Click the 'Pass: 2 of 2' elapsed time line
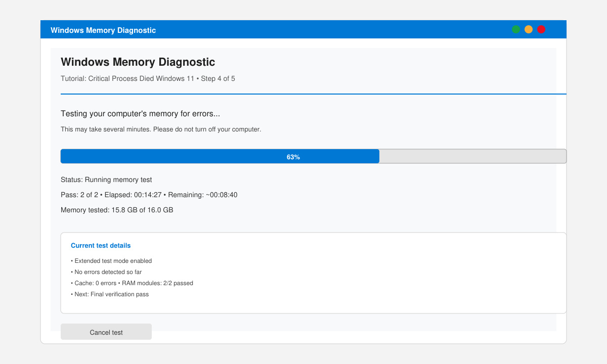This screenshot has height=364, width=607. pyautogui.click(x=149, y=195)
